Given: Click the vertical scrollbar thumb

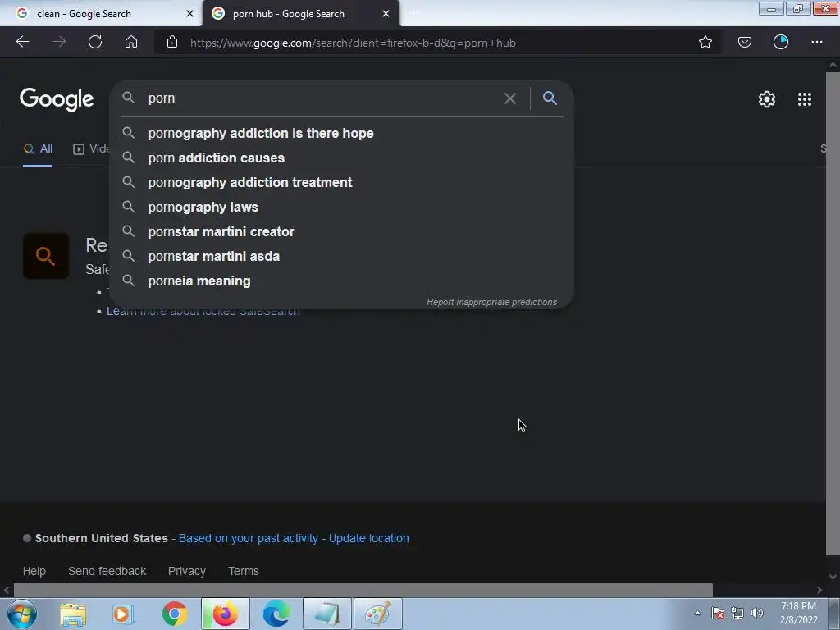Looking at the screenshot, I should point(833,314).
